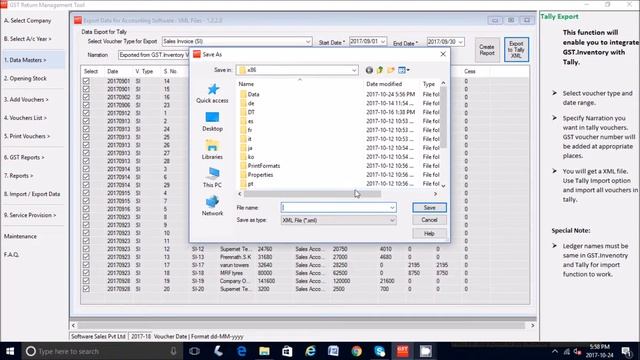Switch to GST app on taskbar
The height and width of the screenshot is (360, 640).
(x=402, y=351)
